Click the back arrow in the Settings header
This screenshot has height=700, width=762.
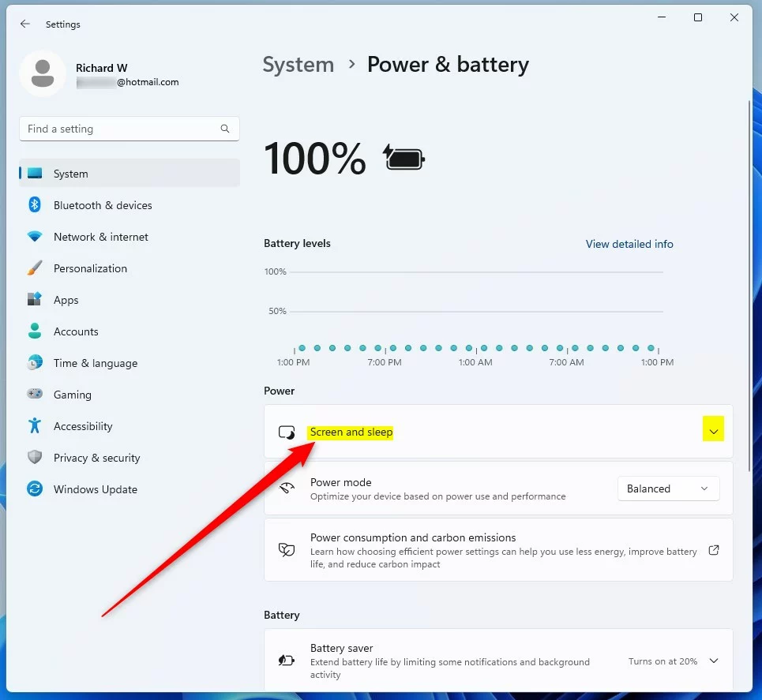[x=25, y=24]
